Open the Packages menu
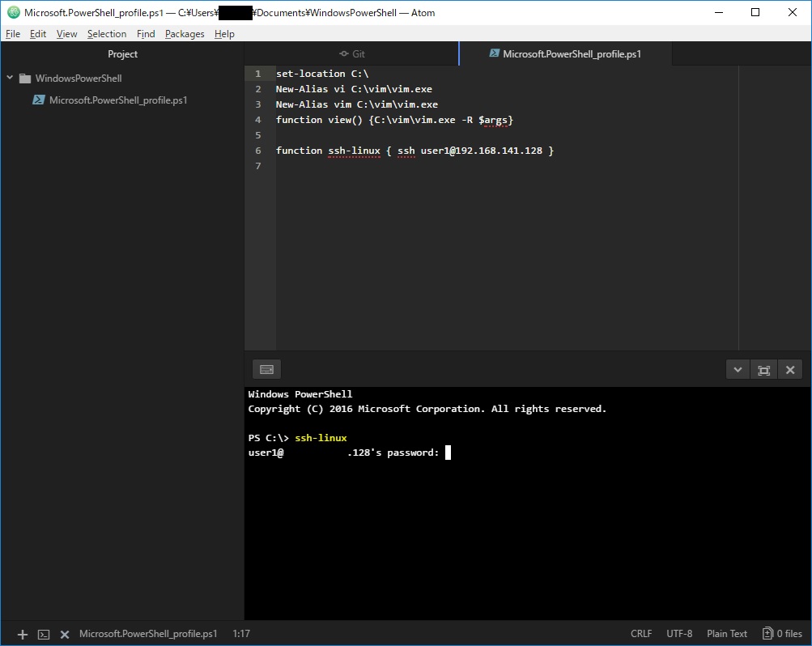This screenshot has width=812, height=646. 185,34
